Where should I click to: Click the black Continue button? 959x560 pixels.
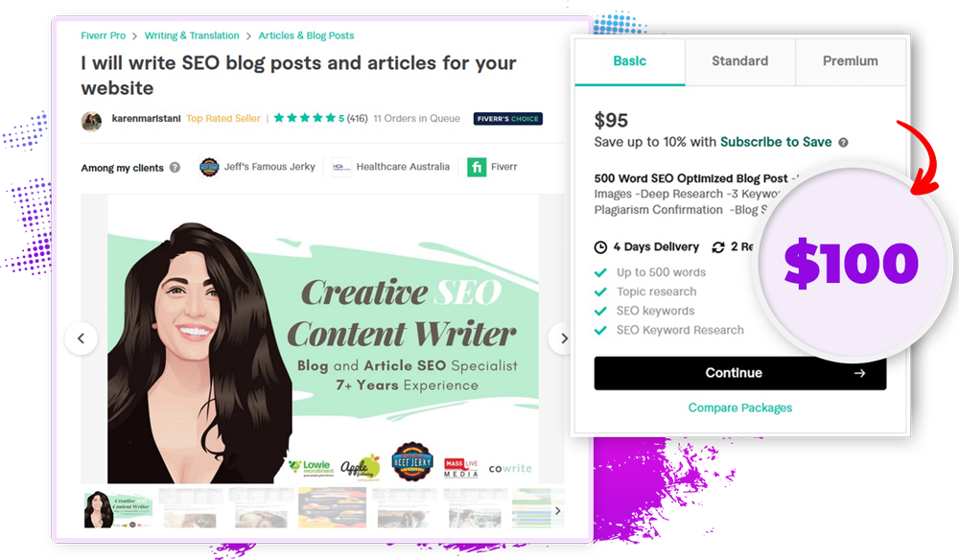(740, 373)
